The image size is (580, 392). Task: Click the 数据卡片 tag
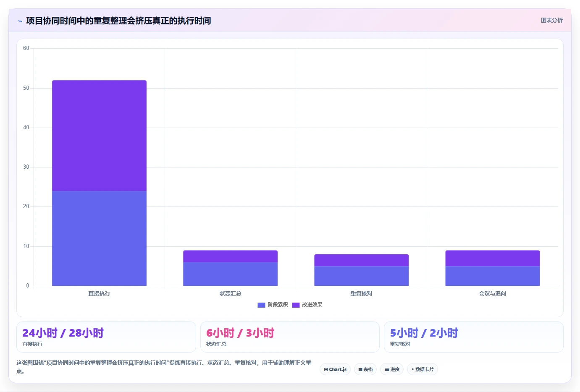pos(423,369)
